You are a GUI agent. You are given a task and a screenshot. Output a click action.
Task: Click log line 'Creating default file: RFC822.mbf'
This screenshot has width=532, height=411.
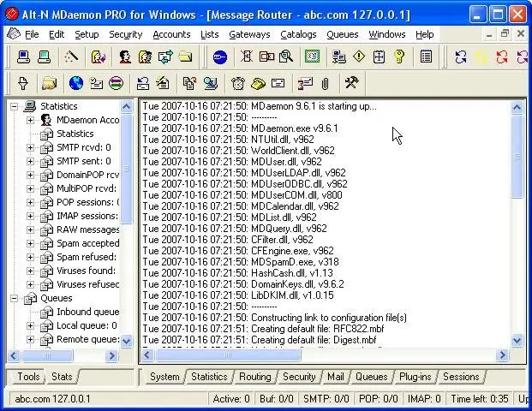click(x=263, y=329)
